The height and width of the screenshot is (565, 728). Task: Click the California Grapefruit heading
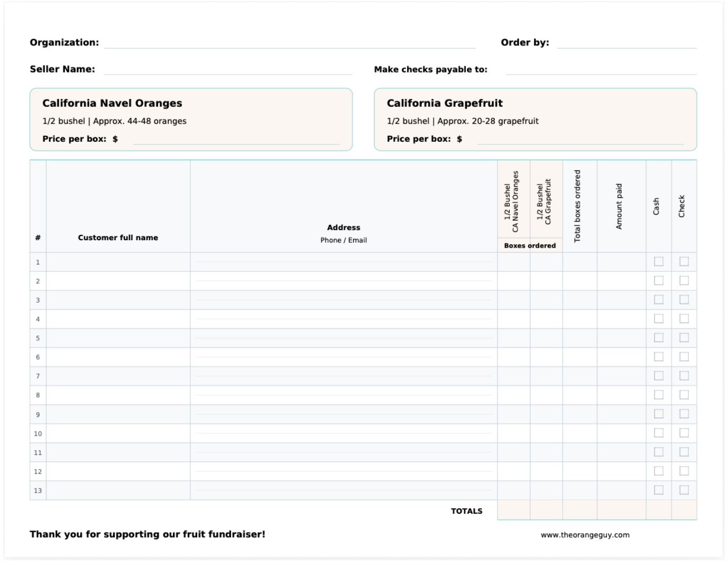click(445, 103)
